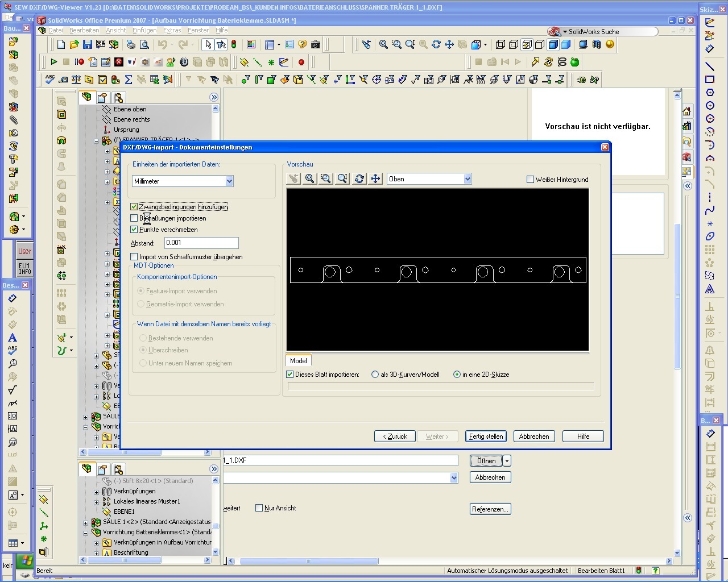Select the Line sketch tool in right toolbar
728x582 pixels.
[710, 66]
